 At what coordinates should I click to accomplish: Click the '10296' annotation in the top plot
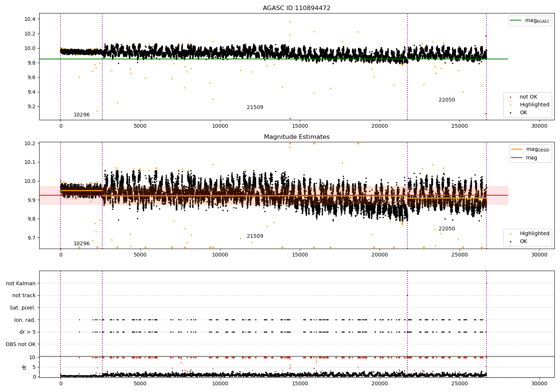click(x=81, y=115)
